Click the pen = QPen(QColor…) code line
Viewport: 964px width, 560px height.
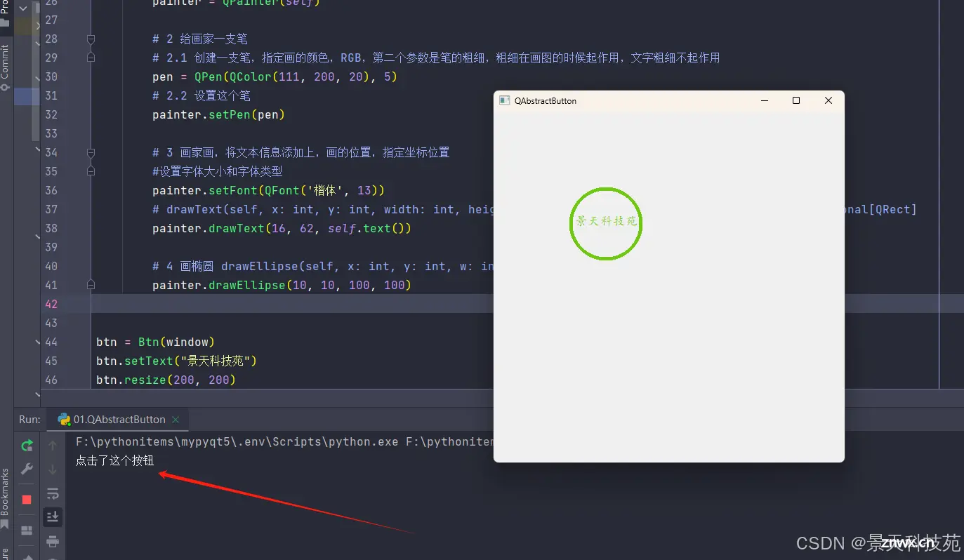(x=275, y=76)
